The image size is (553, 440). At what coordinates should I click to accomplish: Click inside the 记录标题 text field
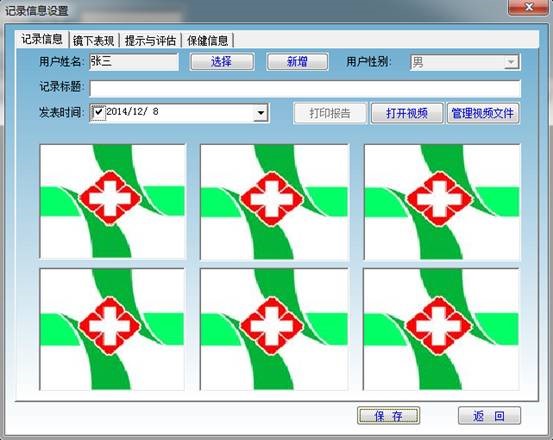point(305,88)
